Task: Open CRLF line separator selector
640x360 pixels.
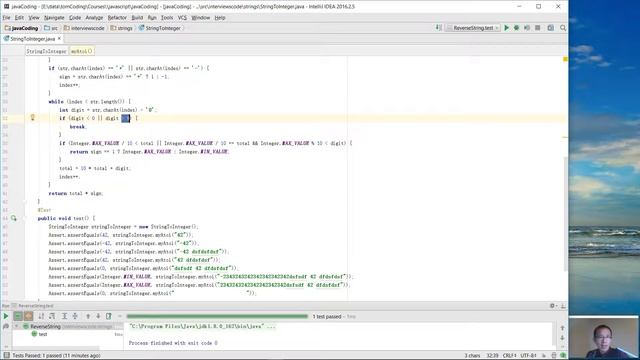Action: tap(509, 356)
